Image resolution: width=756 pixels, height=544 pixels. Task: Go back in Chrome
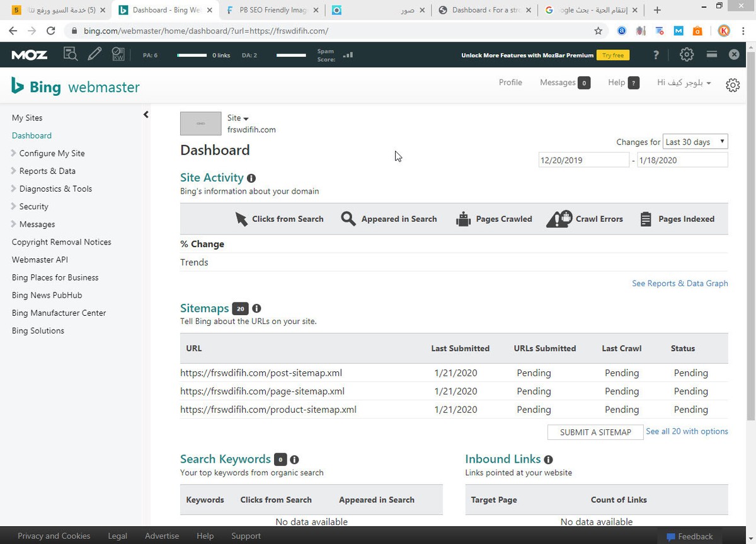tap(13, 31)
